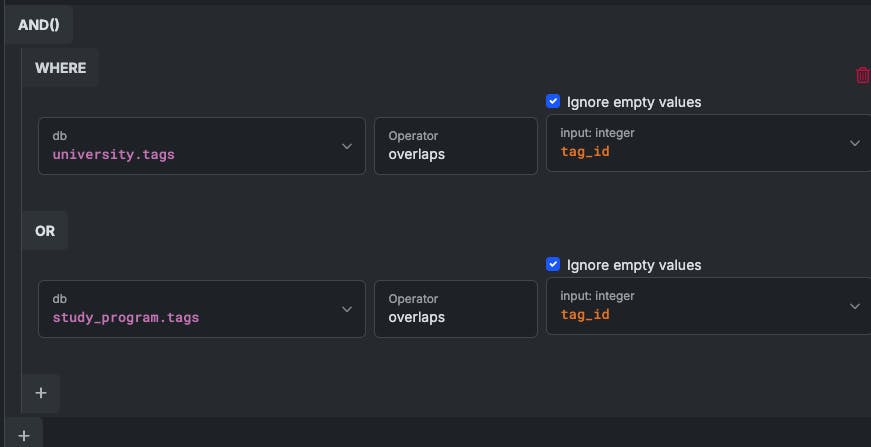Open the study_program.tags db field dropdown
Image resolution: width=871 pixels, height=447 pixels.
coord(190,309)
